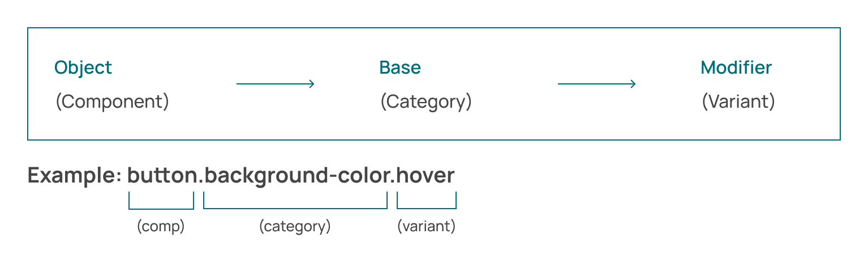
Task: Click the (variant) annotation below the bracket
Action: (426, 227)
